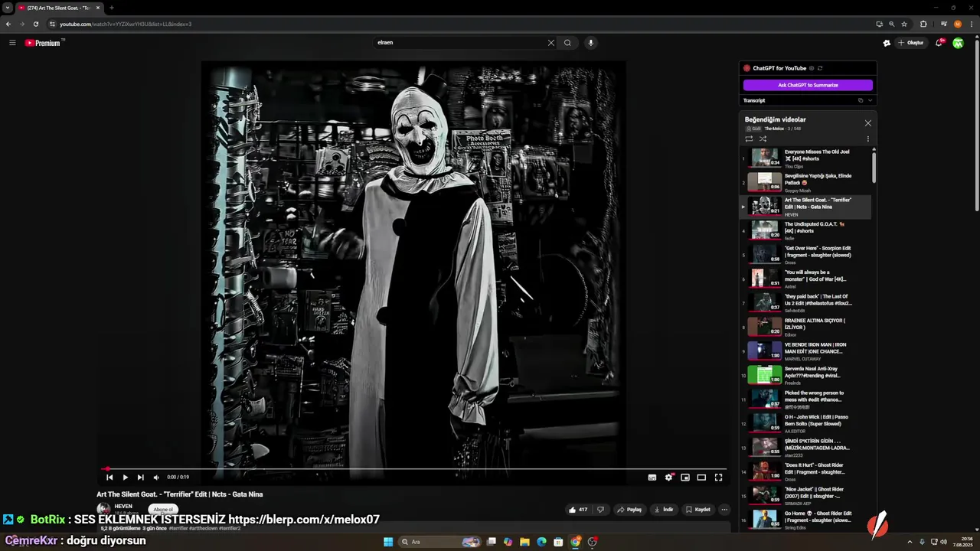Open playlist video VE BENDE IRON MAN
980x551 pixels.
pyautogui.click(x=805, y=351)
